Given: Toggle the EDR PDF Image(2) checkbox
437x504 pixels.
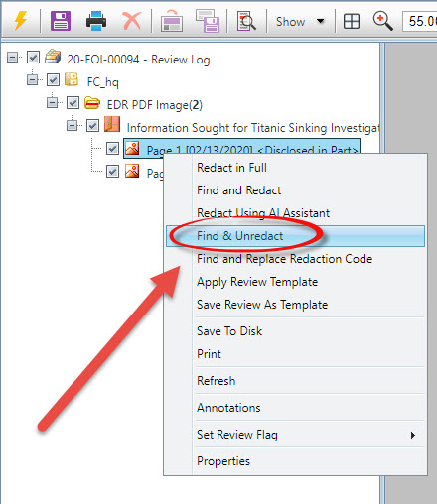Looking at the screenshot, I should [x=73, y=103].
